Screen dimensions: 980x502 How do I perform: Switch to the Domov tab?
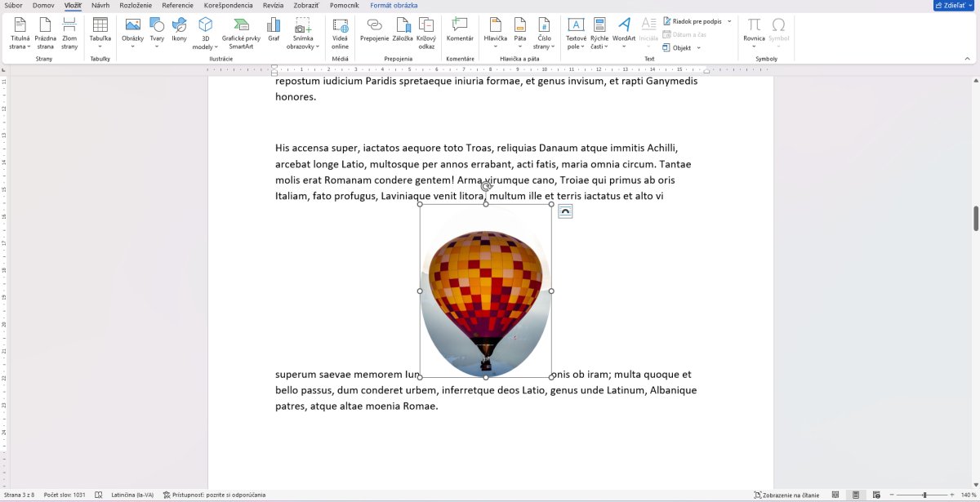pos(43,5)
